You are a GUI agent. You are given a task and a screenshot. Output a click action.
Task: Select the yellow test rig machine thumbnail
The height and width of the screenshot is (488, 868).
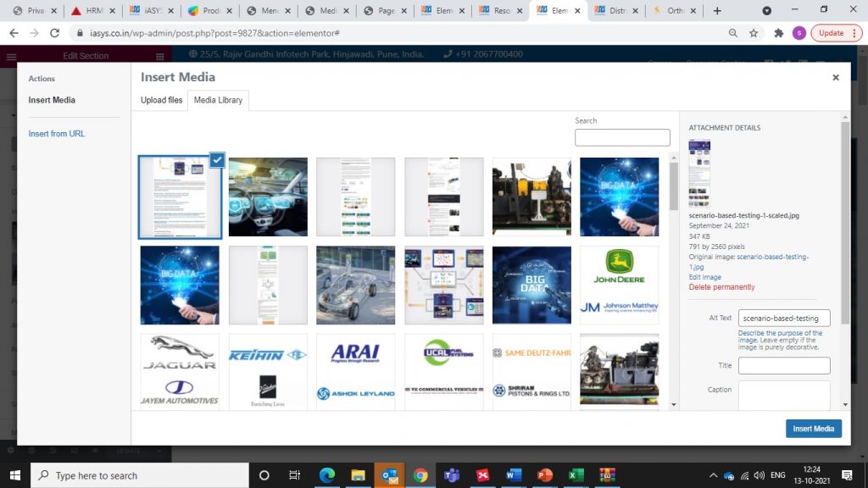click(531, 197)
